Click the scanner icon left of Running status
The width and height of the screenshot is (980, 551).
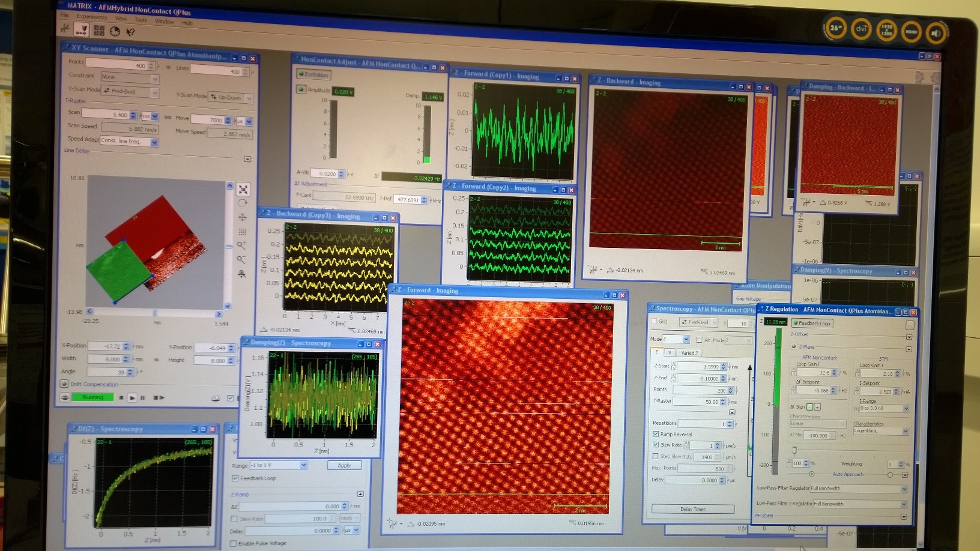(65, 397)
